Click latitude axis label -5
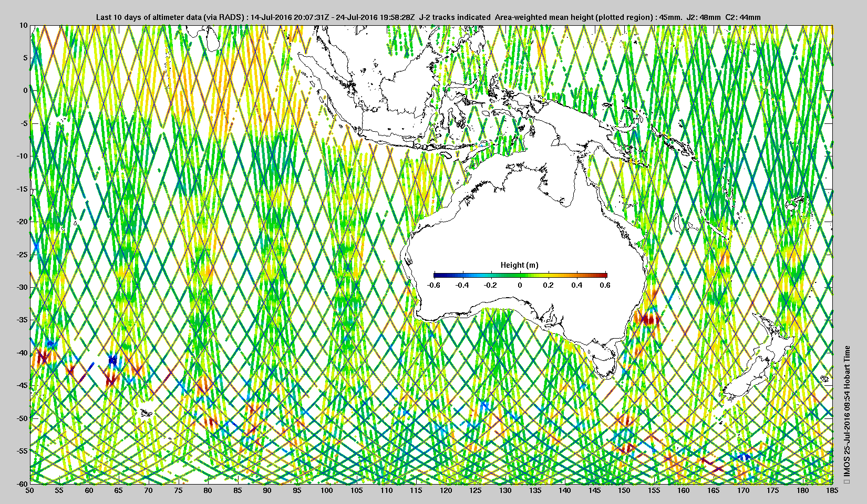 pyautogui.click(x=24, y=123)
